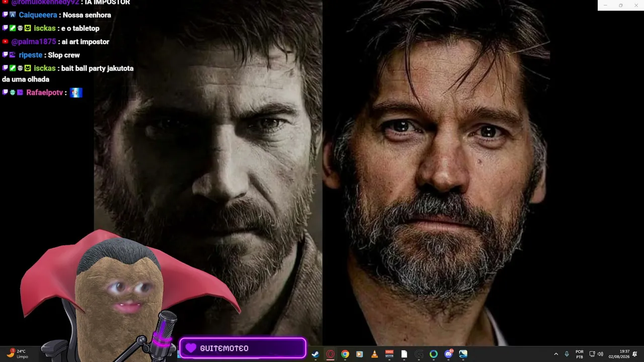Click the 'e o tabletop' chat message
This screenshot has height=362, width=644.
[x=80, y=29]
